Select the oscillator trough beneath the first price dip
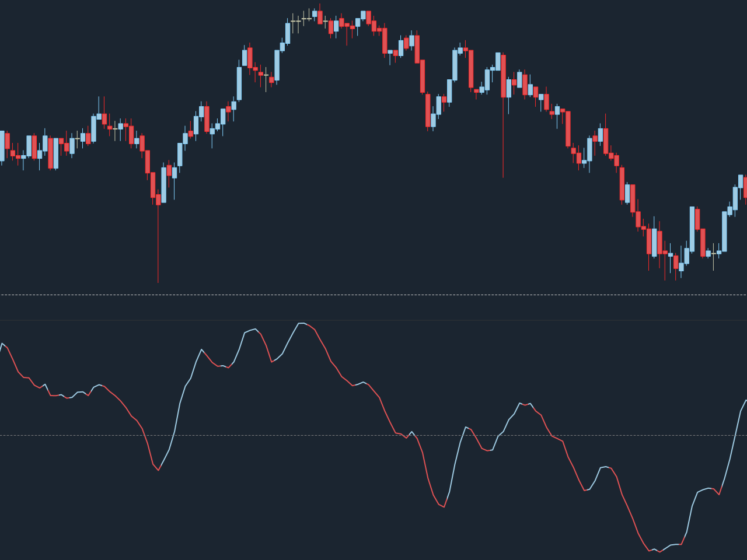Viewport: 747px width, 560px height. pyautogui.click(x=158, y=470)
